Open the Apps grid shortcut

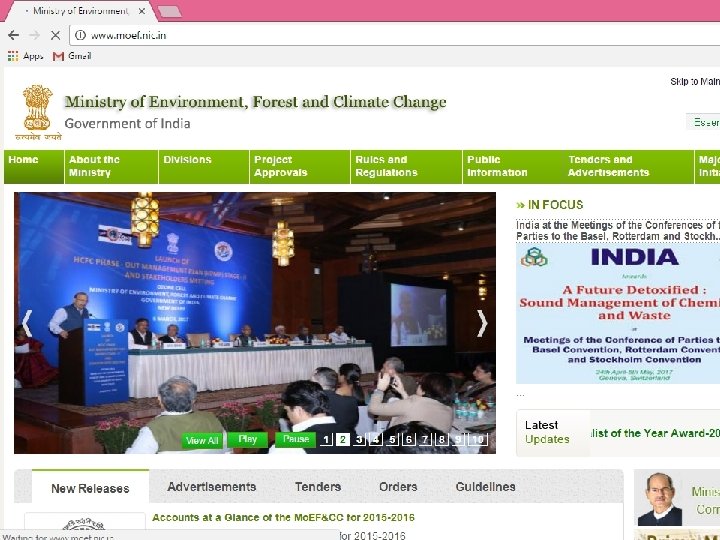(25, 56)
